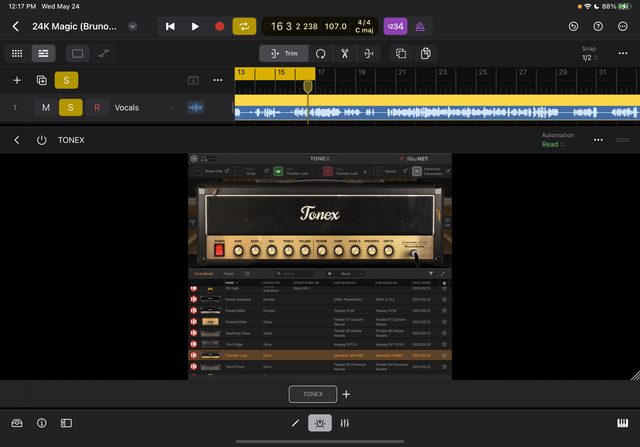
Task: Toggle the metronome icon
Action: (420, 27)
